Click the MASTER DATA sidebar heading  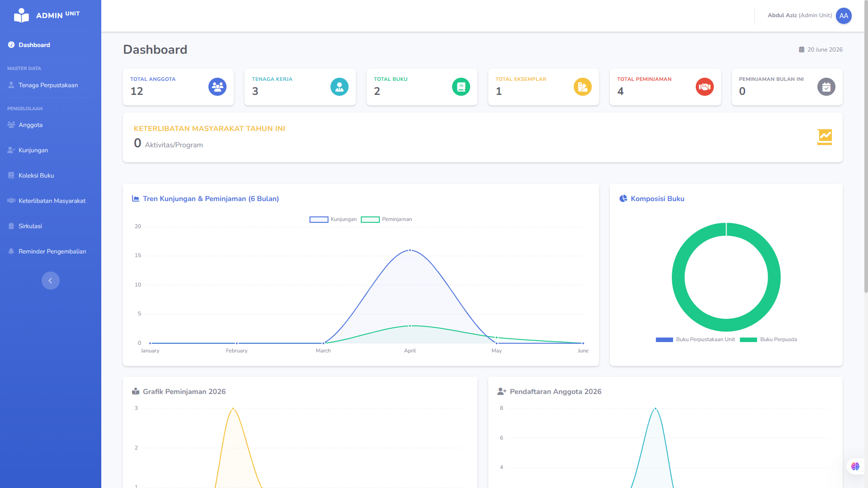click(24, 69)
